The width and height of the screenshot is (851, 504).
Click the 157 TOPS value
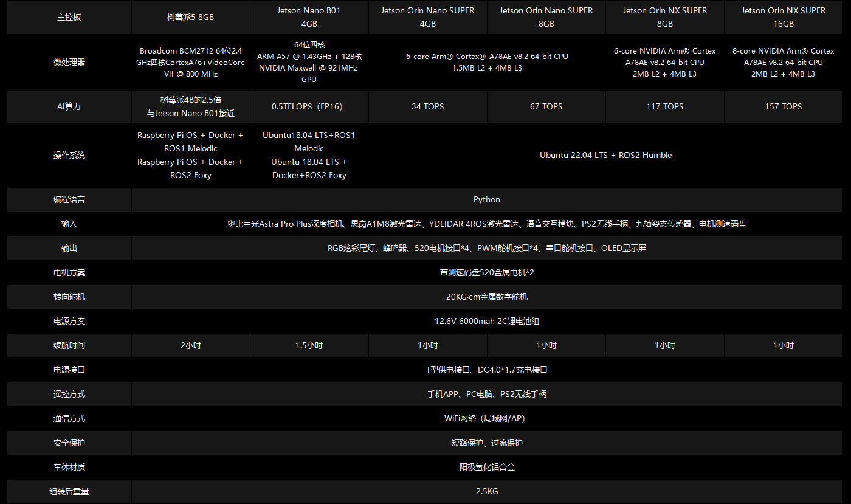[784, 106]
